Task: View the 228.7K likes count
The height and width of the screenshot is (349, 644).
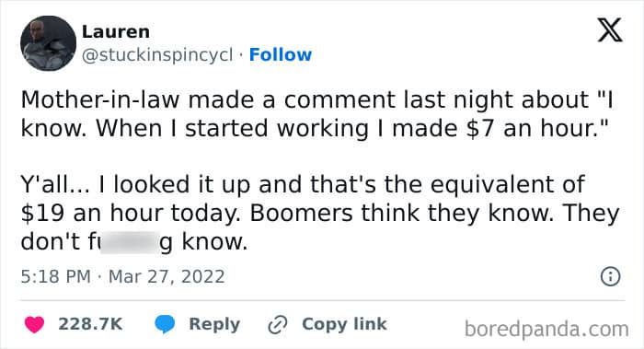Action: point(90,324)
